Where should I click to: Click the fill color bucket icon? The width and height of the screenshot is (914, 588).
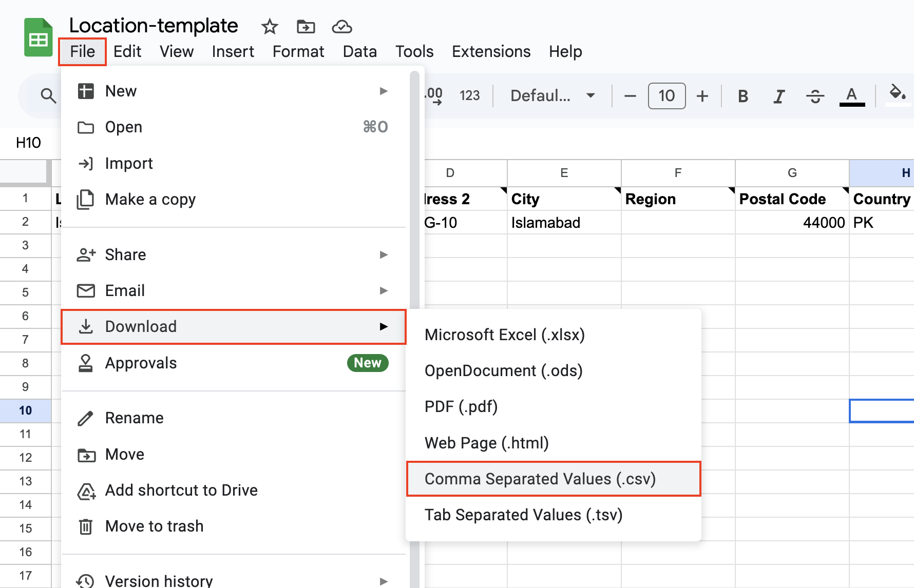(897, 93)
